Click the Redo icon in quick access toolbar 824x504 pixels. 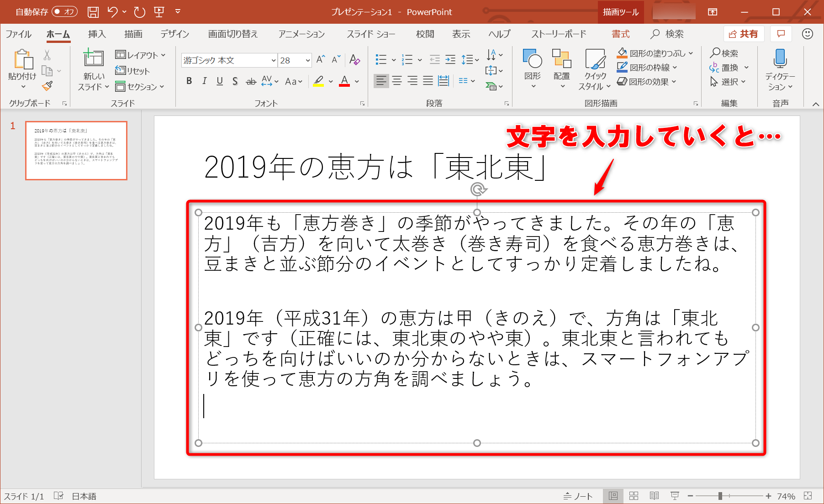[x=140, y=12]
